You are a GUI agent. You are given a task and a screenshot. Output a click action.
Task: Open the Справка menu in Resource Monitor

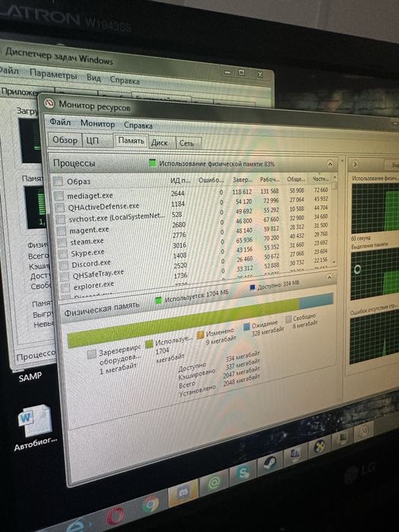click(138, 125)
